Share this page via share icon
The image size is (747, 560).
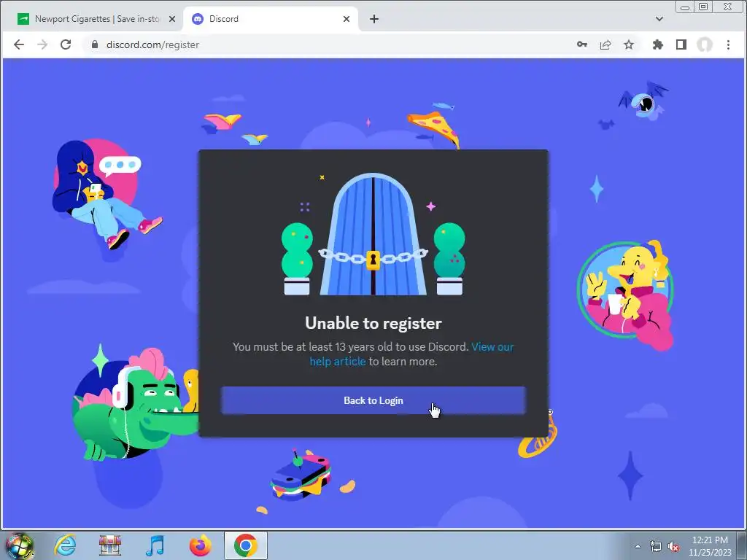pyautogui.click(x=605, y=44)
